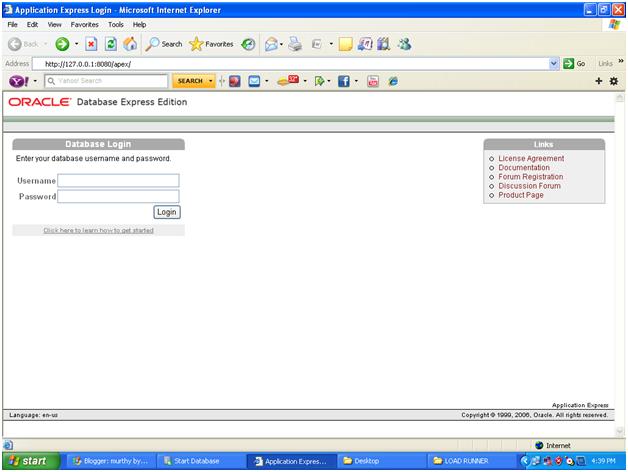Click the Facebook icon in Yahoo toolbar
This screenshot has width=628, height=472.
tap(344, 81)
